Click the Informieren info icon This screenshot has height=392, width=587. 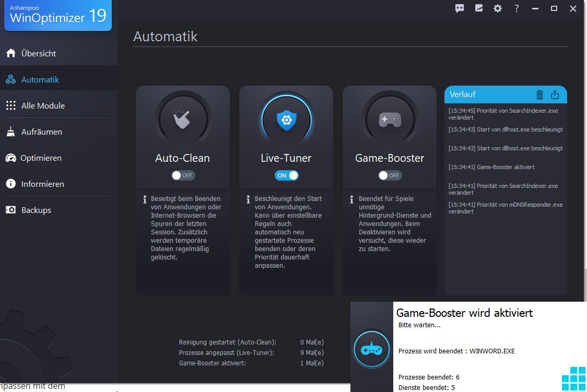click(x=11, y=184)
